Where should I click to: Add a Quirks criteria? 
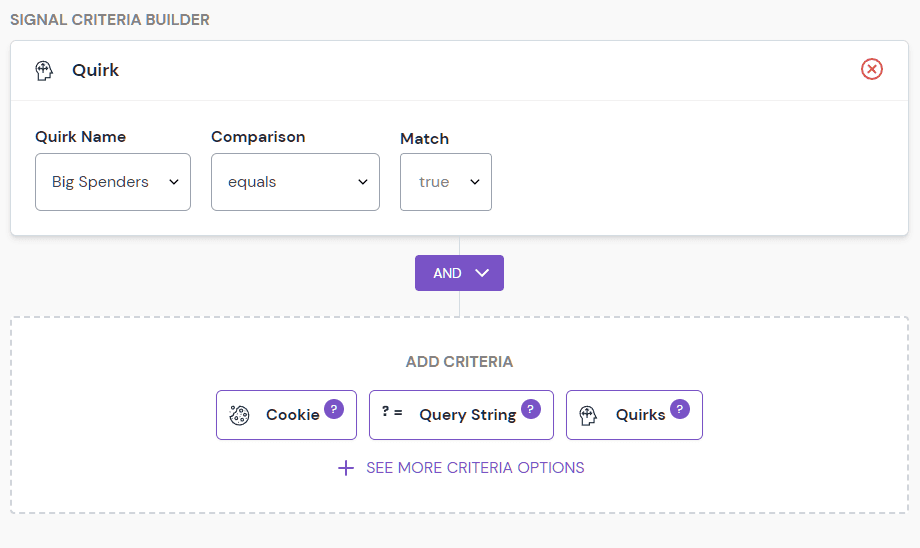click(634, 415)
